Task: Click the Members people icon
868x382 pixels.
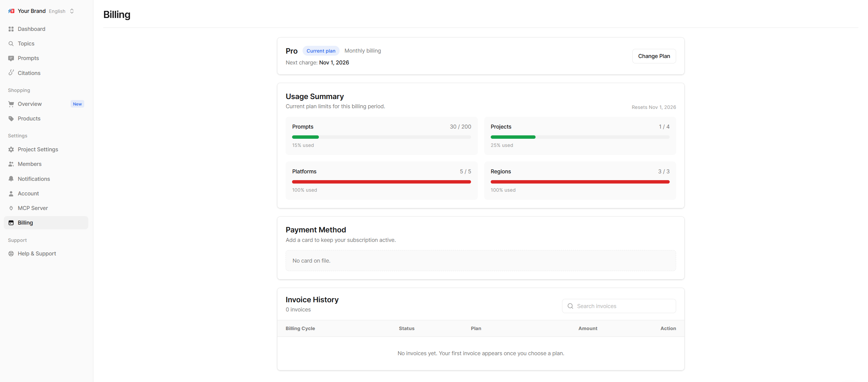Action: click(11, 164)
